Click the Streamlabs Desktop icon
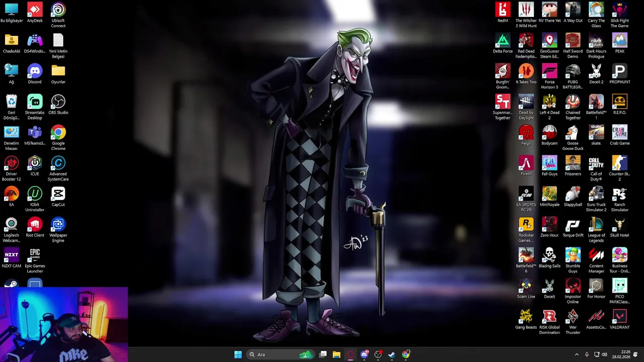Viewport: 644px width, 362px height. click(35, 107)
